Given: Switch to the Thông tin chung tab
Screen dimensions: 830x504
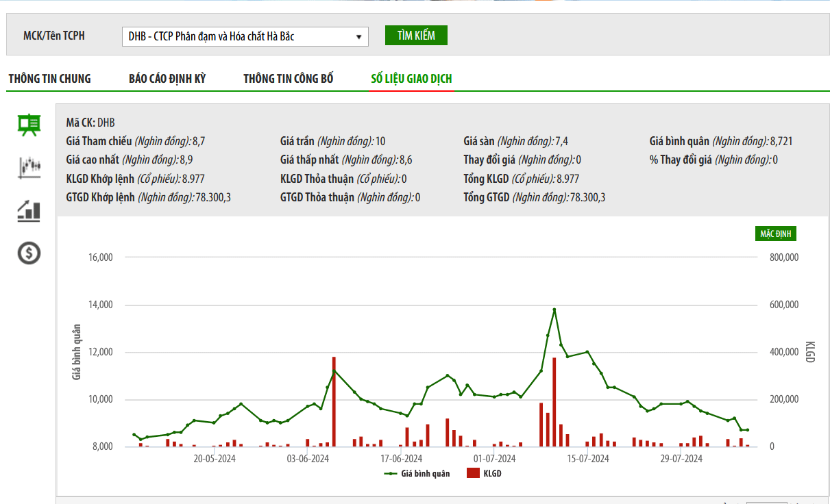Looking at the screenshot, I should pos(49,79).
